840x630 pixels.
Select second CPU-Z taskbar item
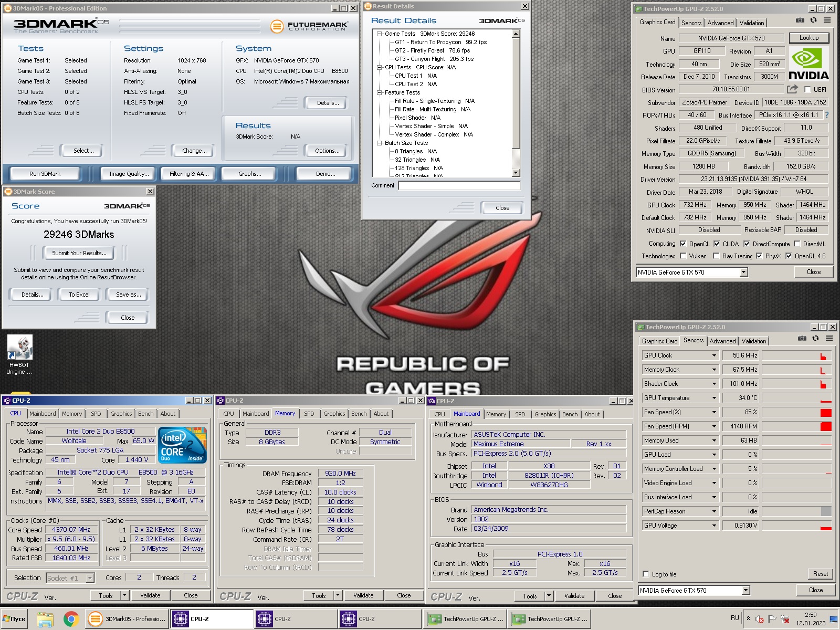296,619
